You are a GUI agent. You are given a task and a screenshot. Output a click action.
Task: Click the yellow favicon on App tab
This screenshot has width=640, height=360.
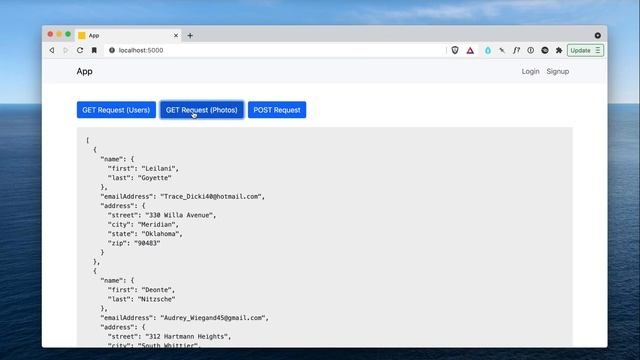(x=82, y=36)
